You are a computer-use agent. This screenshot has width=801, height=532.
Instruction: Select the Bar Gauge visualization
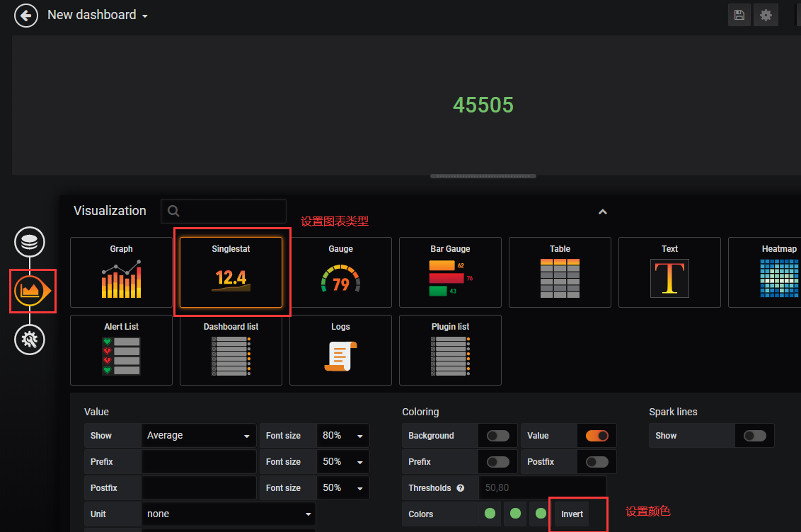(x=450, y=272)
